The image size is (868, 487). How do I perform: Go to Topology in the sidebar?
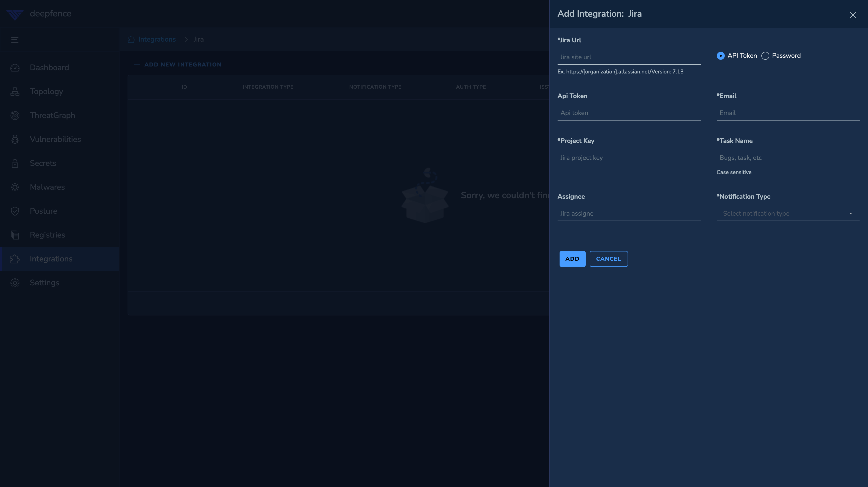pos(60,92)
